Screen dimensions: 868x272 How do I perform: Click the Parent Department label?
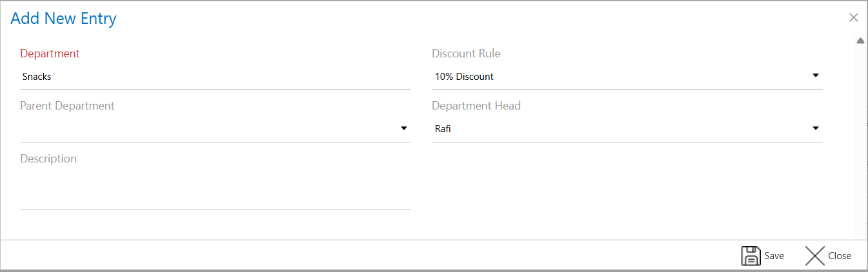(x=67, y=106)
